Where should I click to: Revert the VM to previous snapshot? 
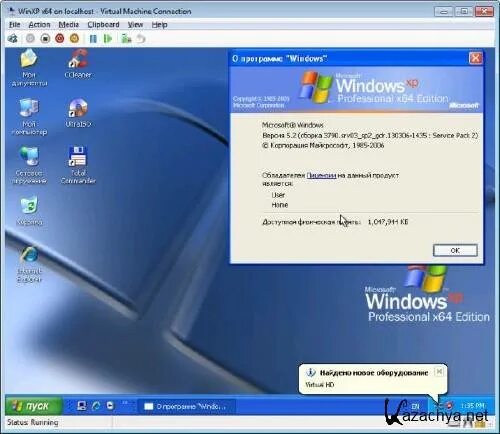tap(141, 39)
